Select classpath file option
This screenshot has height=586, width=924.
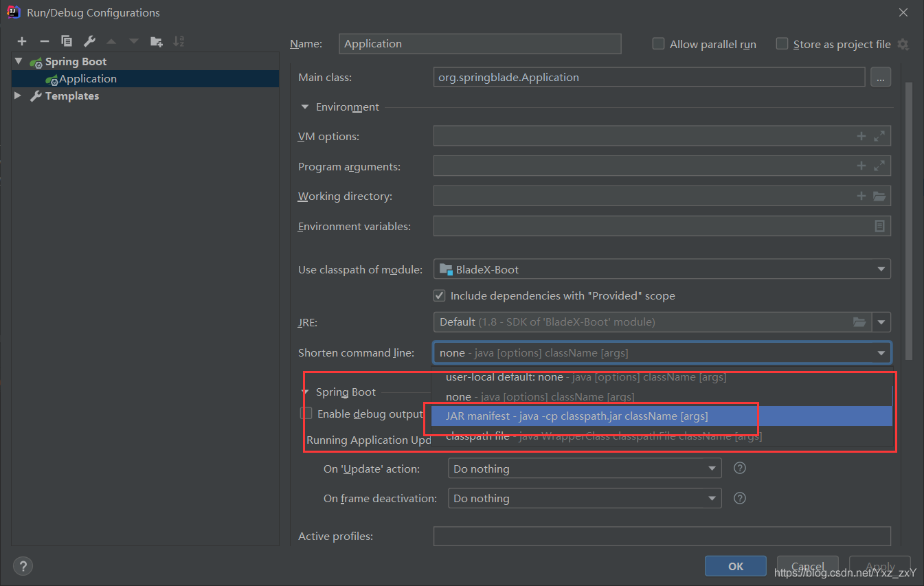[x=662, y=436]
